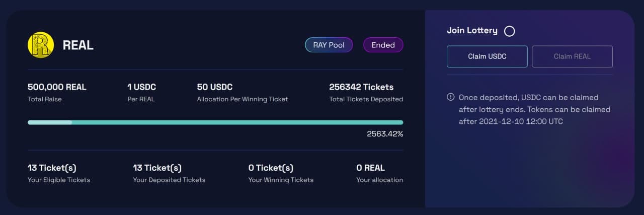
Task: Click Your Eligible Tickets count
Action: point(52,168)
